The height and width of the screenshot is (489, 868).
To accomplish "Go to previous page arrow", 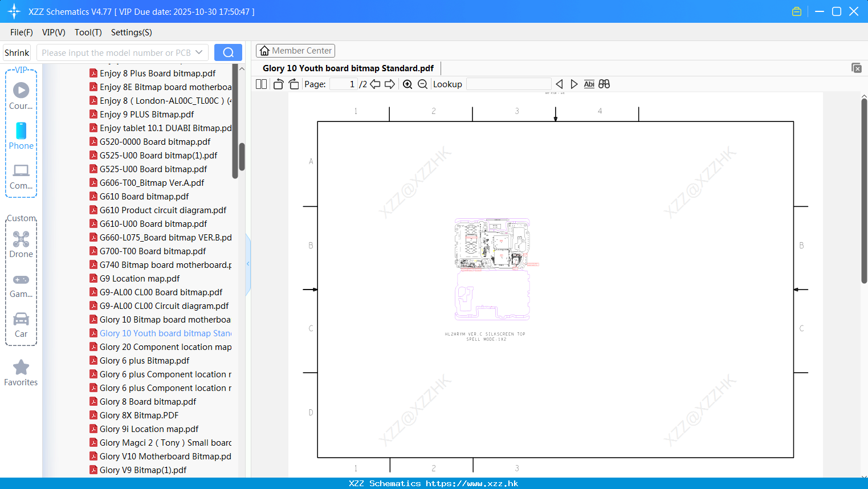I will click(x=375, y=84).
